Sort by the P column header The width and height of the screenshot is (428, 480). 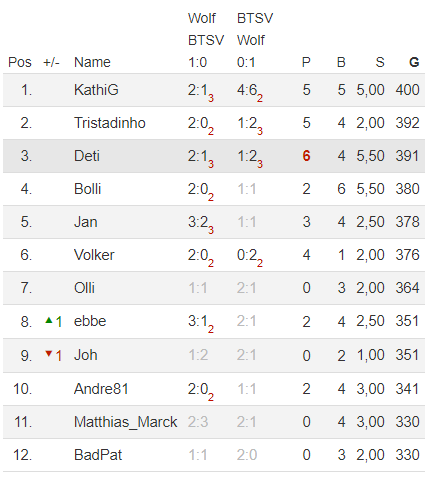click(306, 62)
